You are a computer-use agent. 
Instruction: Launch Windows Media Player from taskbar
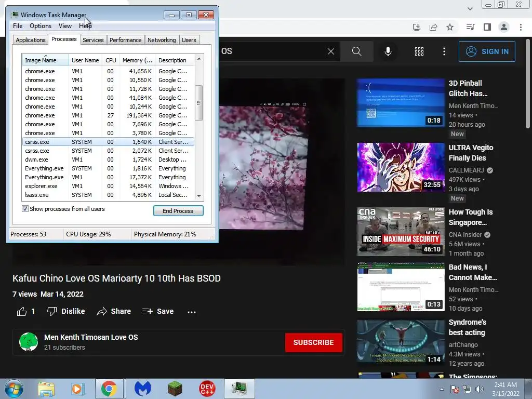pos(78,389)
